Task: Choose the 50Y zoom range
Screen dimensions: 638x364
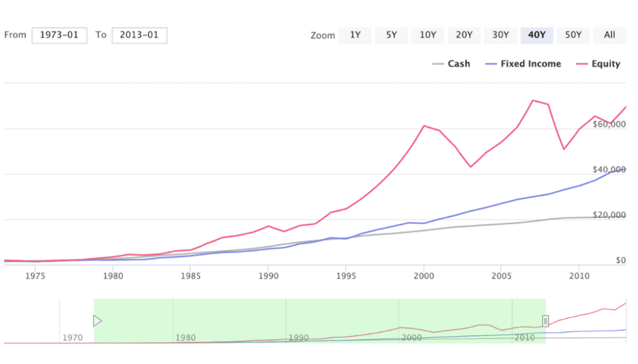Action: (x=573, y=35)
